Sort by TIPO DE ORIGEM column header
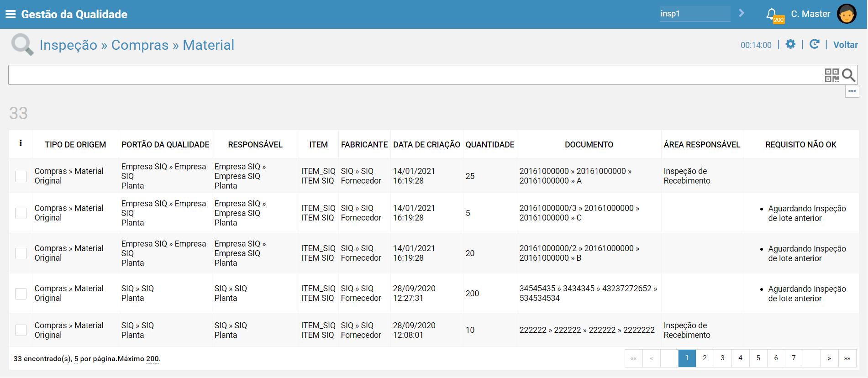Screen dimensions: 868x378 pyautogui.click(x=75, y=145)
